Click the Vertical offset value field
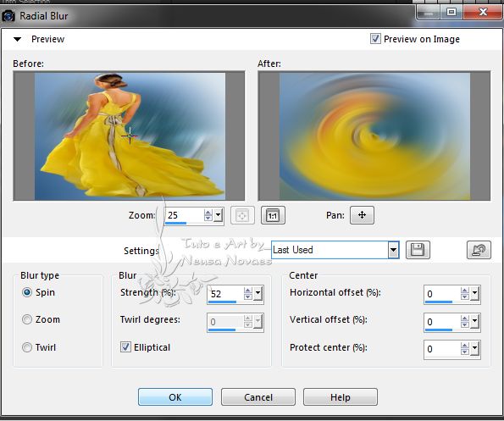The width and height of the screenshot is (504, 421). (442, 321)
